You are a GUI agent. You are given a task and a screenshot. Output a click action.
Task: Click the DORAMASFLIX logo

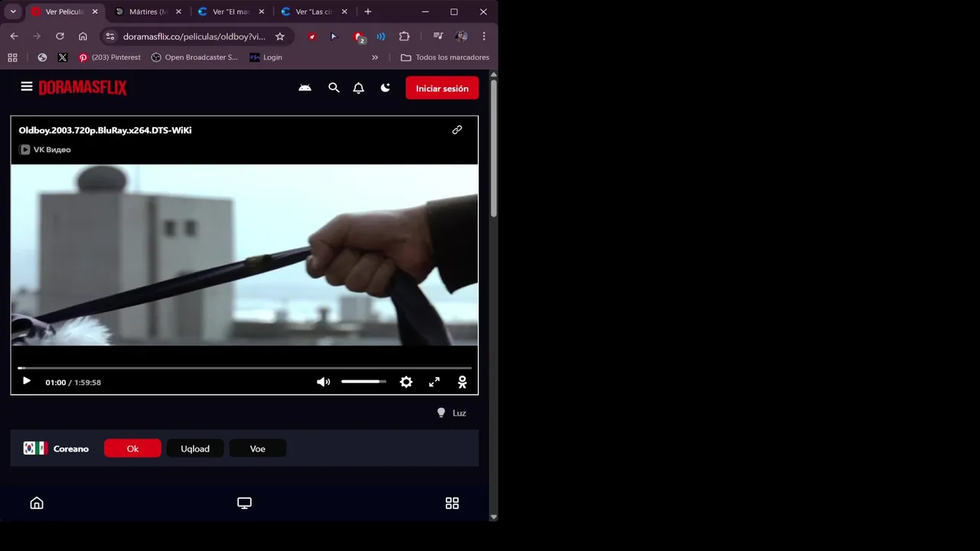pos(83,88)
